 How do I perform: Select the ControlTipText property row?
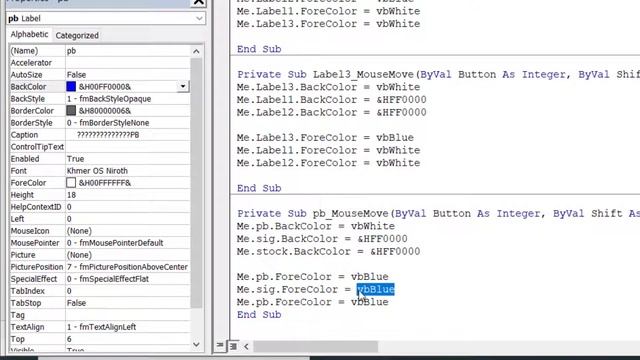click(x=100, y=147)
